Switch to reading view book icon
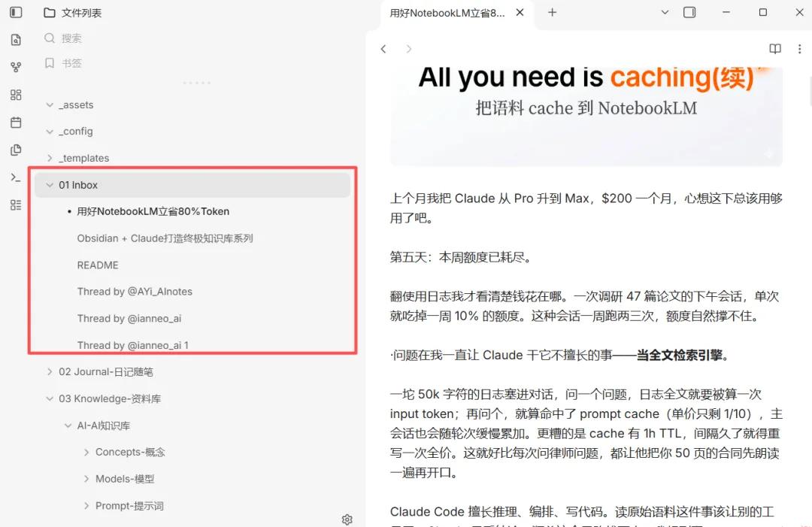Screen dimensions: 812x527 [x=774, y=49]
